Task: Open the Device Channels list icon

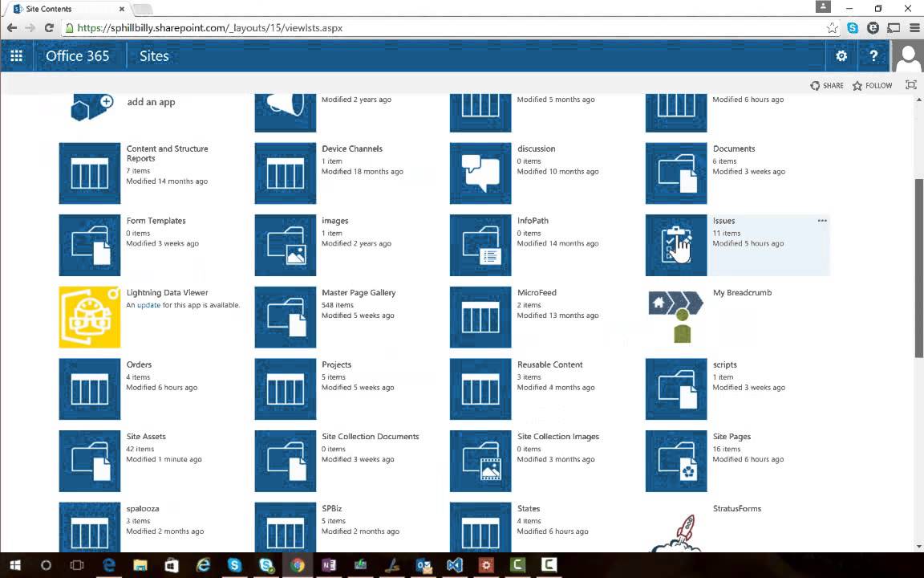Action: point(286,173)
